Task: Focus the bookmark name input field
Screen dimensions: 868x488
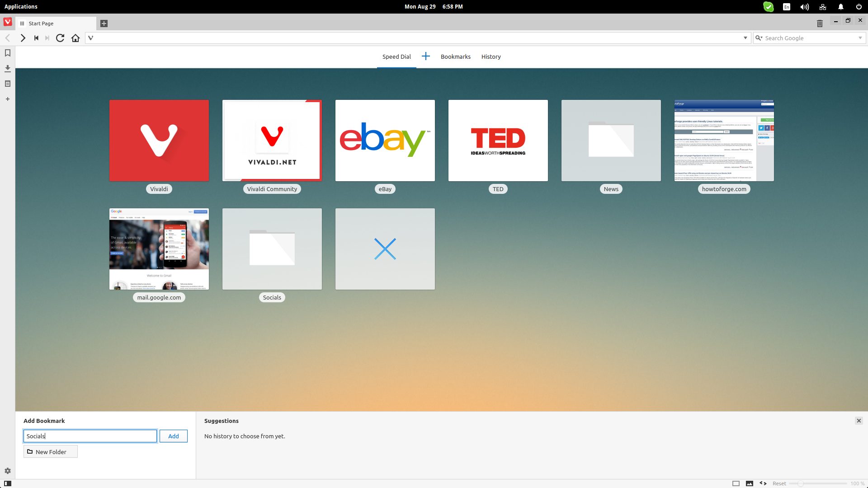Action: click(90, 436)
